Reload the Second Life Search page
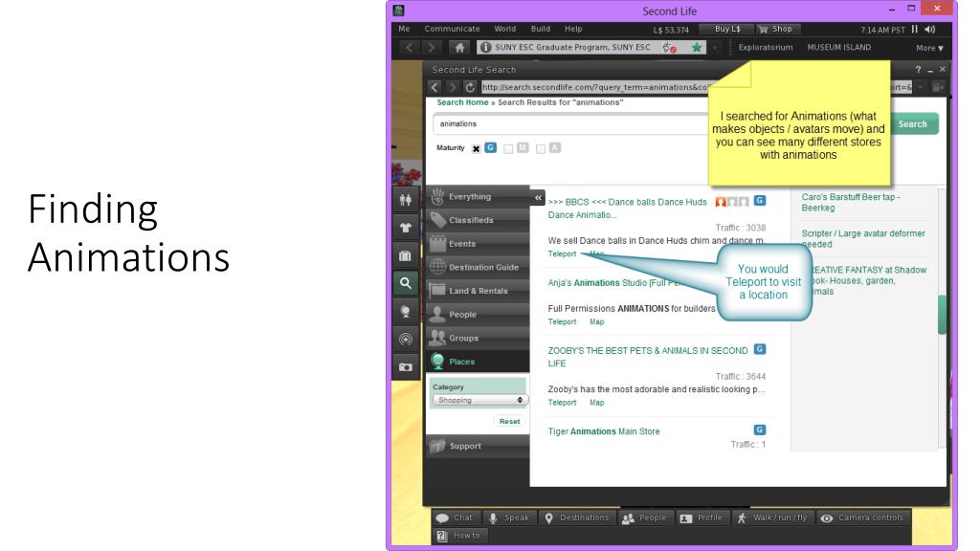The height and width of the screenshot is (551, 980). tap(470, 87)
